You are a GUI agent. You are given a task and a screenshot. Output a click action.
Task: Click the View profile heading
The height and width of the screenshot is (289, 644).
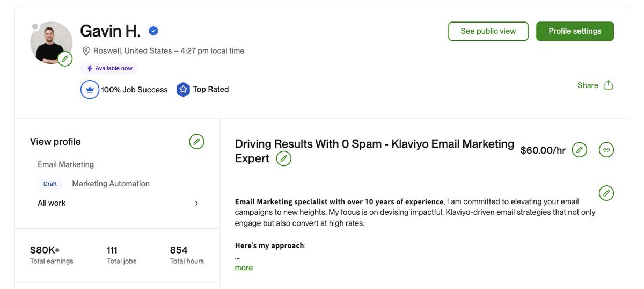[55, 142]
